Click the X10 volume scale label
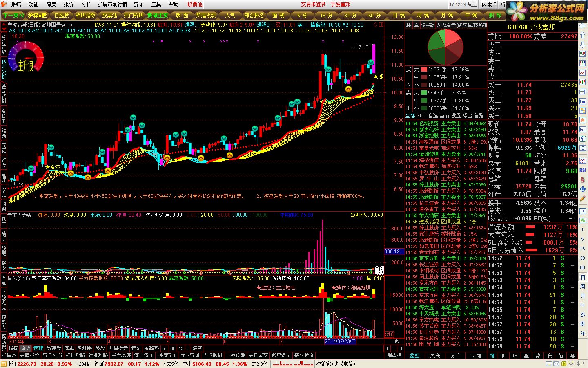Viewport: 588px width, 368px height. coord(390,334)
